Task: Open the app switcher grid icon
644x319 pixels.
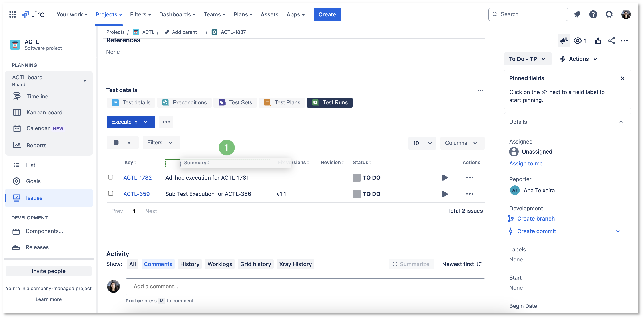Action: point(12,14)
